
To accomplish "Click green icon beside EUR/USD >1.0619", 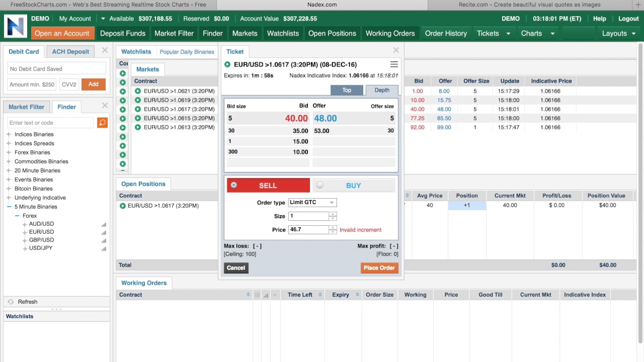I will (x=137, y=100).
